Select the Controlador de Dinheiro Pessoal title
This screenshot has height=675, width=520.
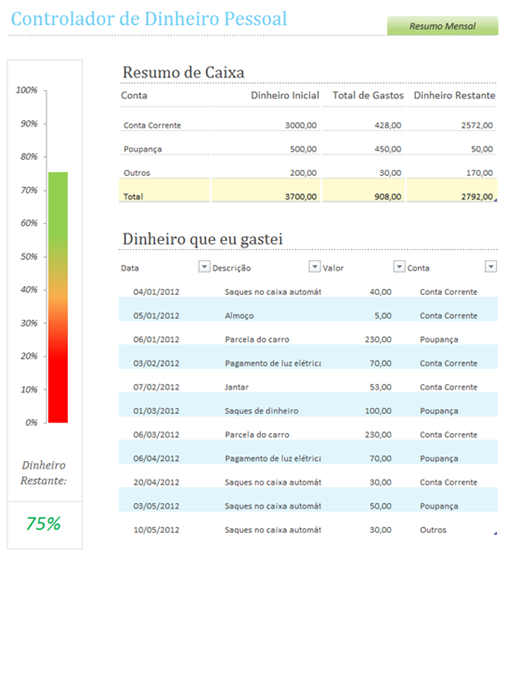point(149,19)
